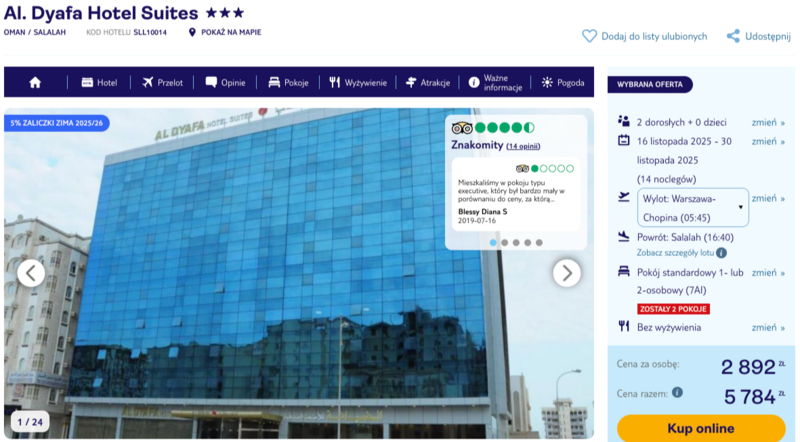The height and width of the screenshot is (442, 800).
Task: Click the bed icon by Pokój standardowy
Action: point(623,271)
